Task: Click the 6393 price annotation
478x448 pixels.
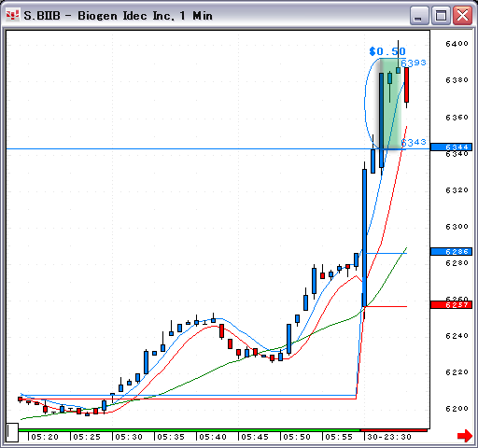Action: pyautogui.click(x=414, y=63)
